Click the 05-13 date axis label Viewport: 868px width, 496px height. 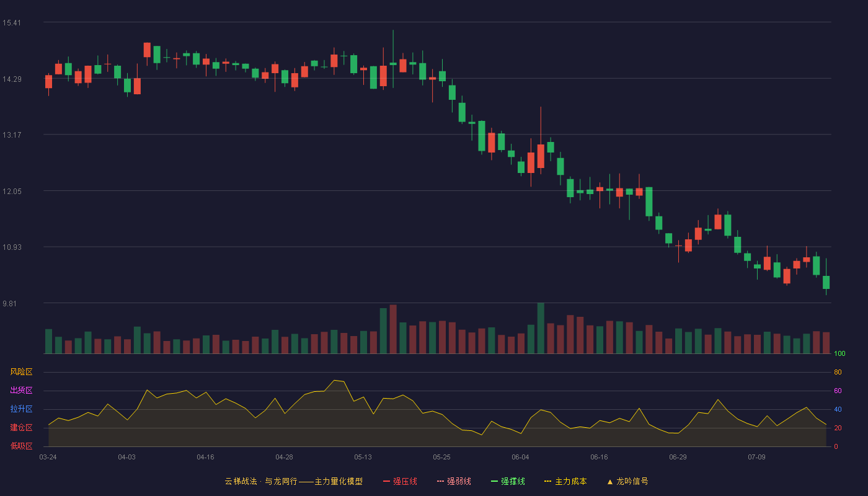tap(363, 457)
